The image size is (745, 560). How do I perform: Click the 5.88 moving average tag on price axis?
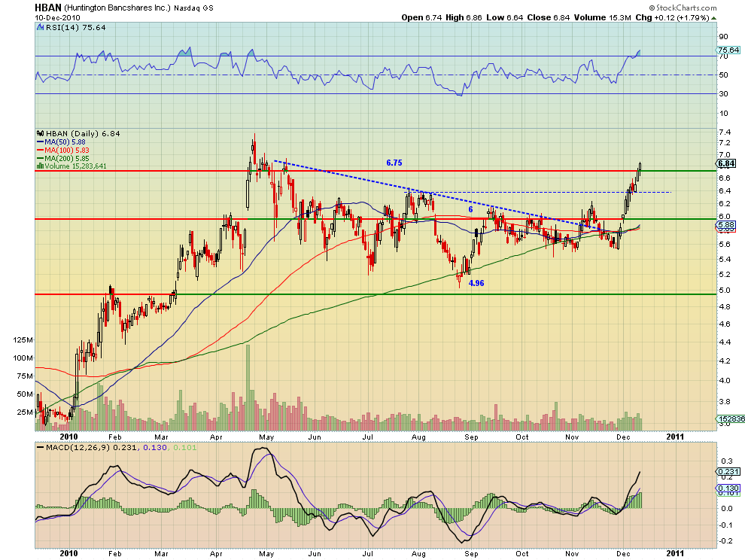(727, 224)
